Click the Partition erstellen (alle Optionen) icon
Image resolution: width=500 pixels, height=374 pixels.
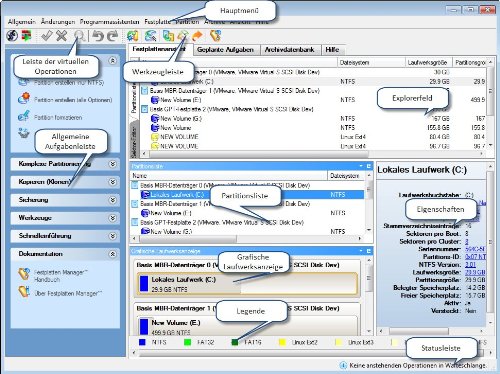coord(24,99)
